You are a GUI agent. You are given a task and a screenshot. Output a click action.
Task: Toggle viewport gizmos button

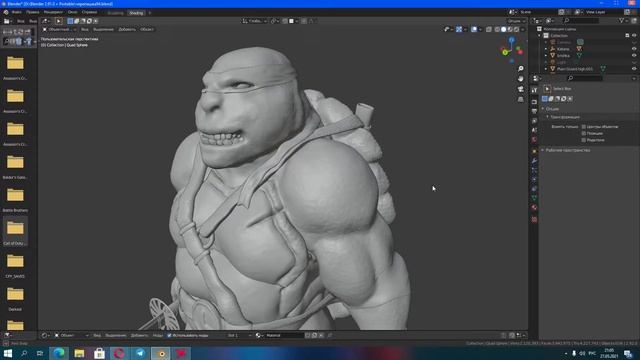459,29
